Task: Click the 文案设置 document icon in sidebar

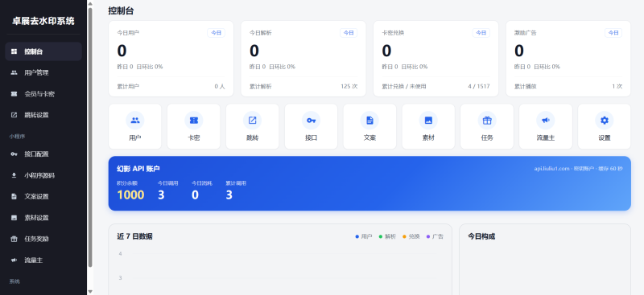Action: coord(14,196)
